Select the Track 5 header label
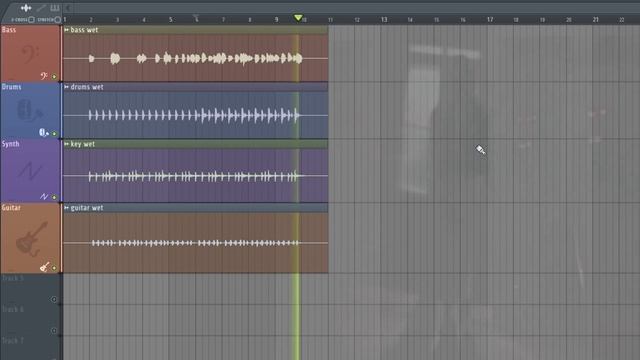The image size is (640, 360). pos(13,278)
